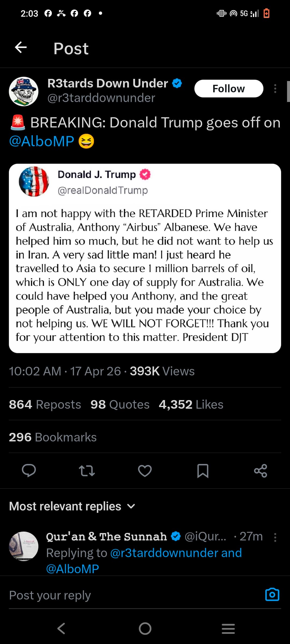This screenshot has width=290, height=644.
Task: Open more options for R3tards Down Under post
Action: [x=275, y=89]
